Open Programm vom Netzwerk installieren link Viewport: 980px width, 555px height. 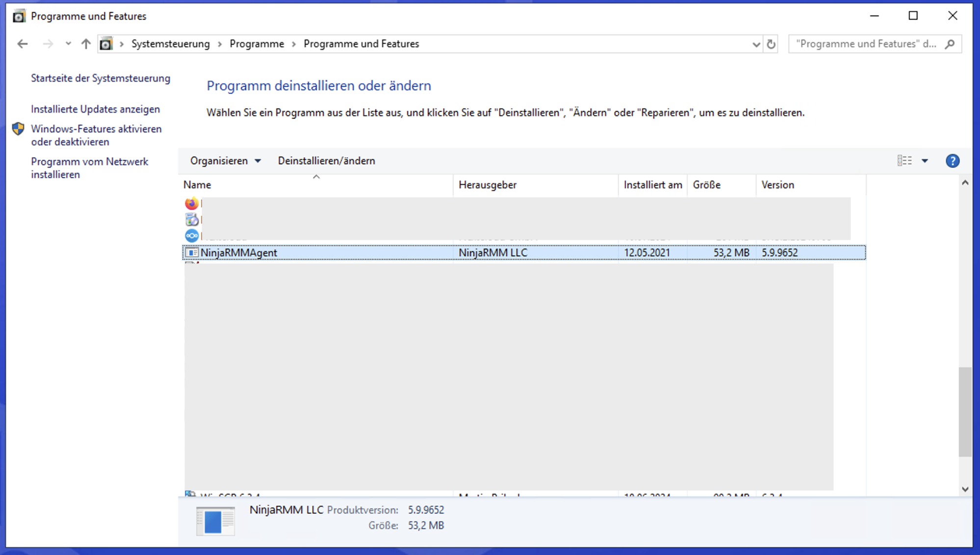(89, 168)
